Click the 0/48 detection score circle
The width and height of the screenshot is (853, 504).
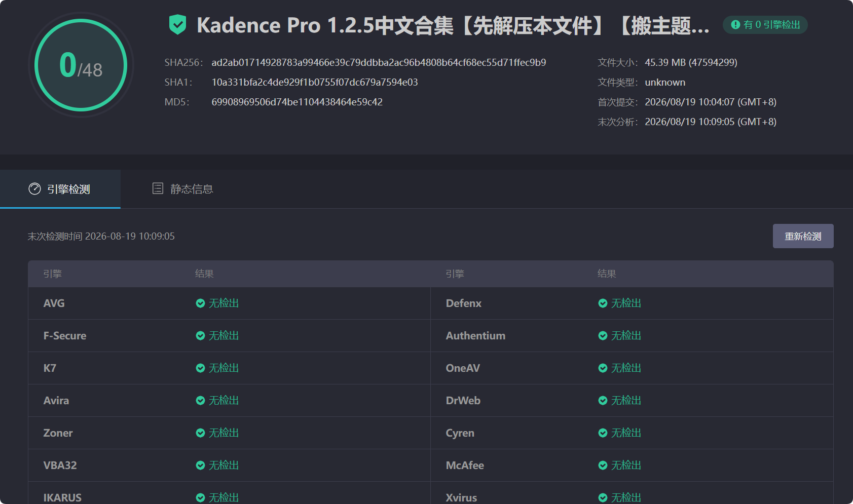[x=81, y=65]
